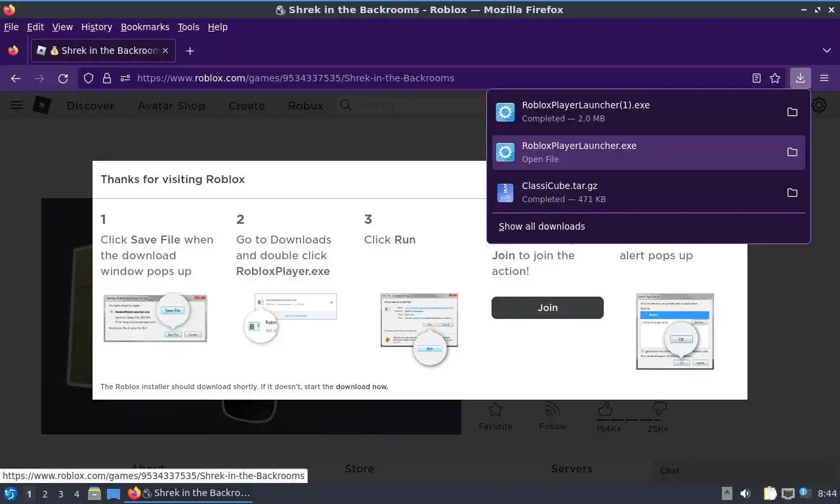
Task: Open the Edit menu
Action: click(x=35, y=27)
